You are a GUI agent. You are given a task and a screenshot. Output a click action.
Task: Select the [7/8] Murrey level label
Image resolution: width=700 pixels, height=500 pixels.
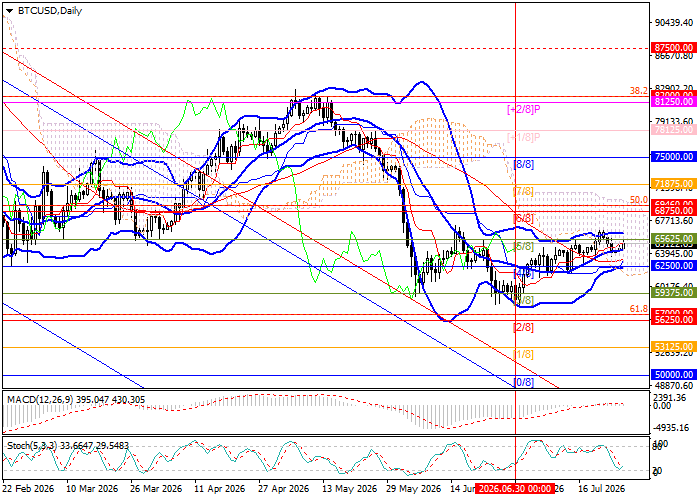pos(524,192)
